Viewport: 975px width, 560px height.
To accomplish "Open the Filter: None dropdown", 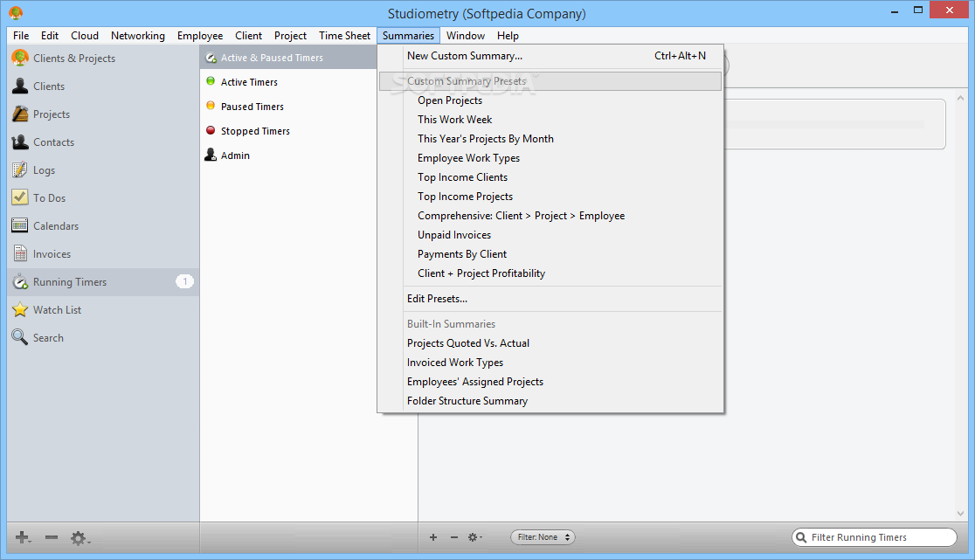I will [543, 537].
